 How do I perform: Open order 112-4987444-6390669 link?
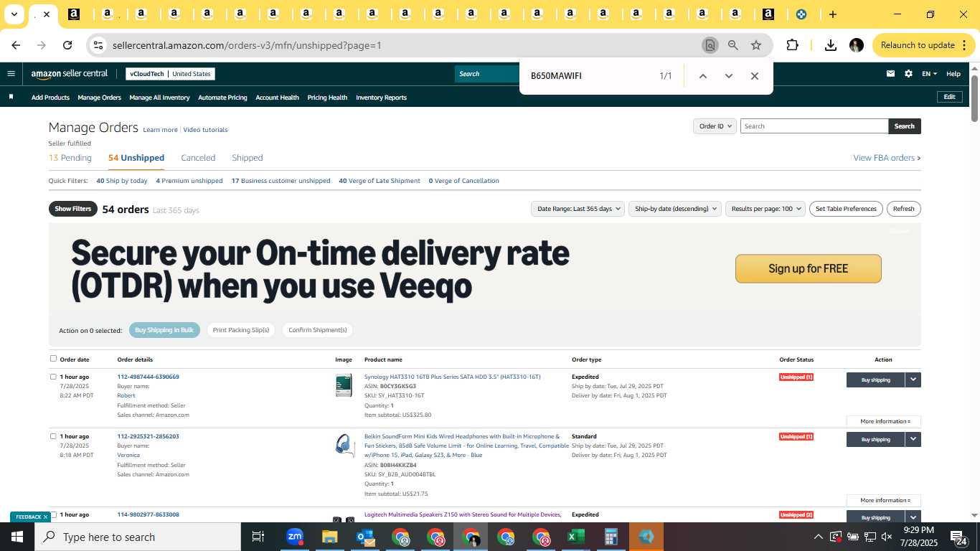click(148, 377)
